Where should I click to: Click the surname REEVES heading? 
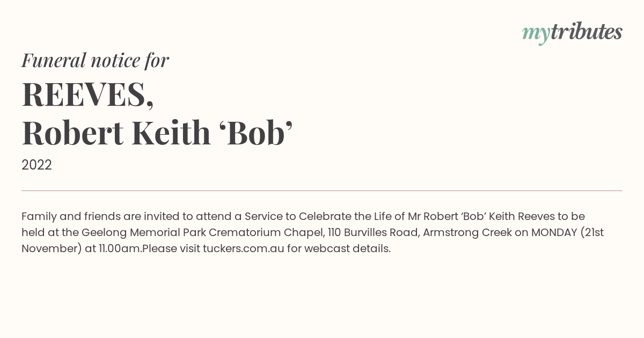[87, 94]
